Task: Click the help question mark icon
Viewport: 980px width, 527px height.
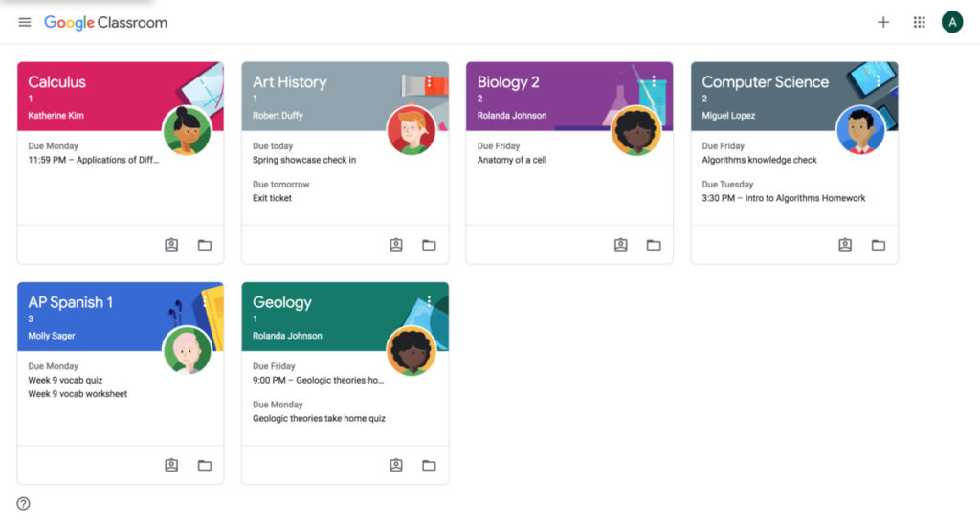Action: (x=23, y=504)
